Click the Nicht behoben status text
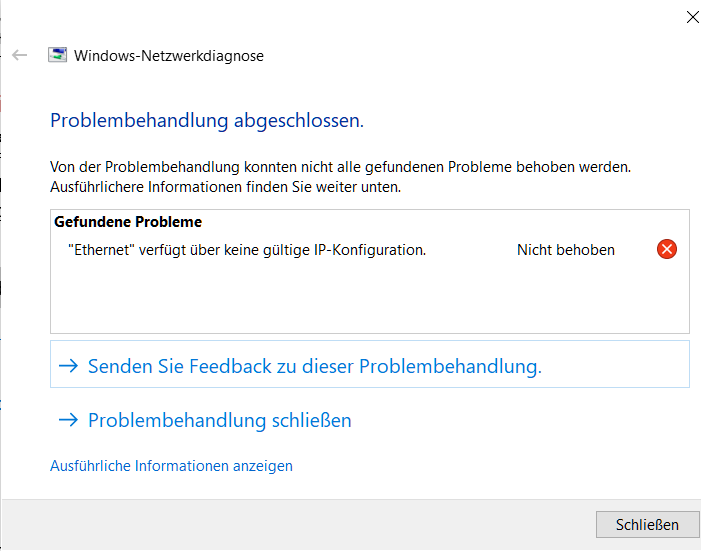 click(566, 250)
